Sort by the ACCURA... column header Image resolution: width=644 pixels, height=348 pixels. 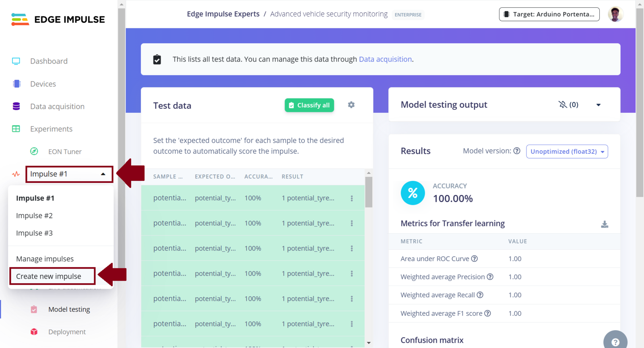[258, 176]
